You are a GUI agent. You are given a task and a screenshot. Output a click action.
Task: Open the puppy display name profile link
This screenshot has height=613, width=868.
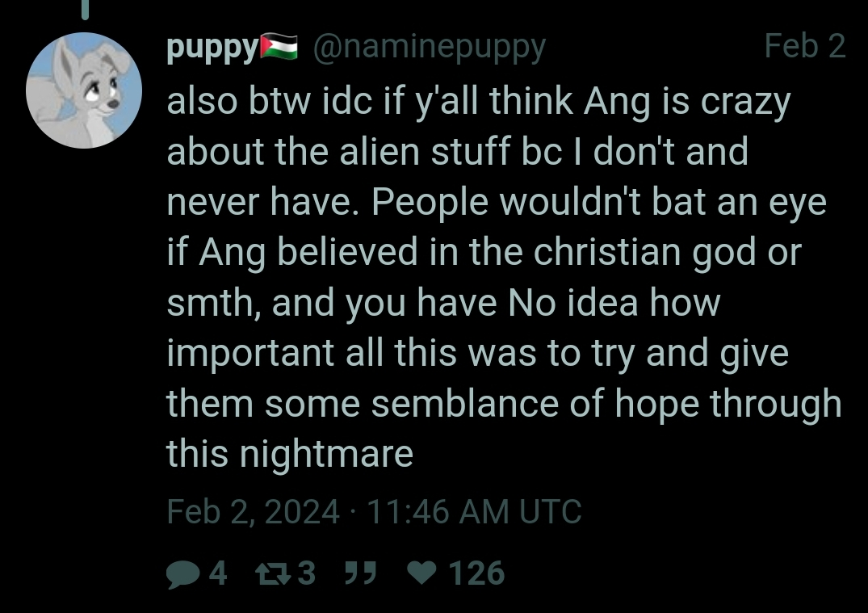coord(213,48)
